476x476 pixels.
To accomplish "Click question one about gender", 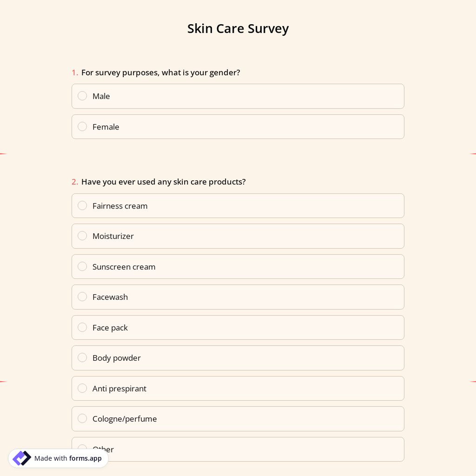I will point(160,72).
